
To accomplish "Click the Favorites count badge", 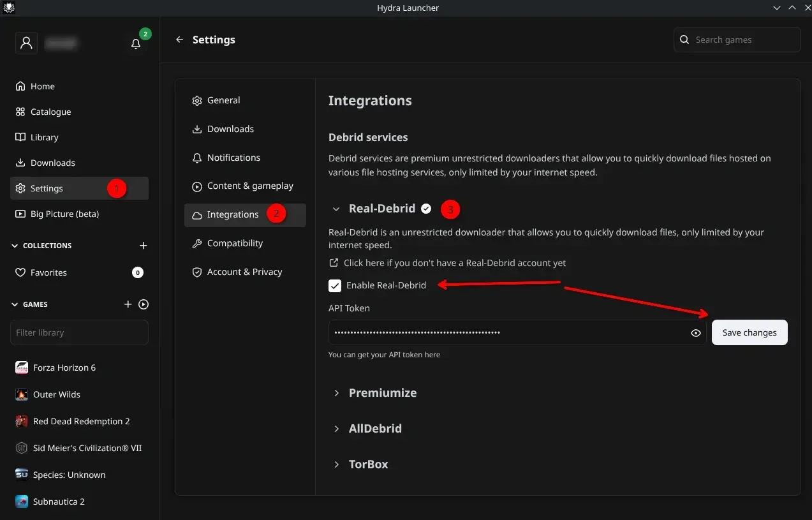I will pos(137,272).
